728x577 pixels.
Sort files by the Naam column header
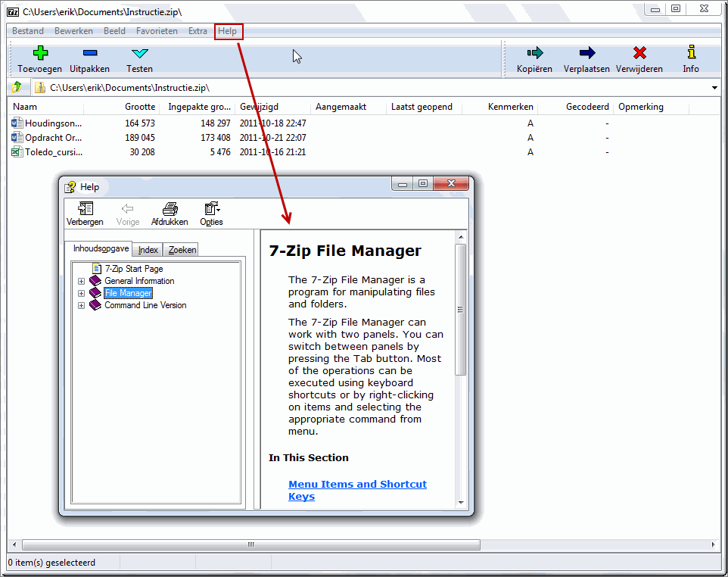tap(46, 107)
